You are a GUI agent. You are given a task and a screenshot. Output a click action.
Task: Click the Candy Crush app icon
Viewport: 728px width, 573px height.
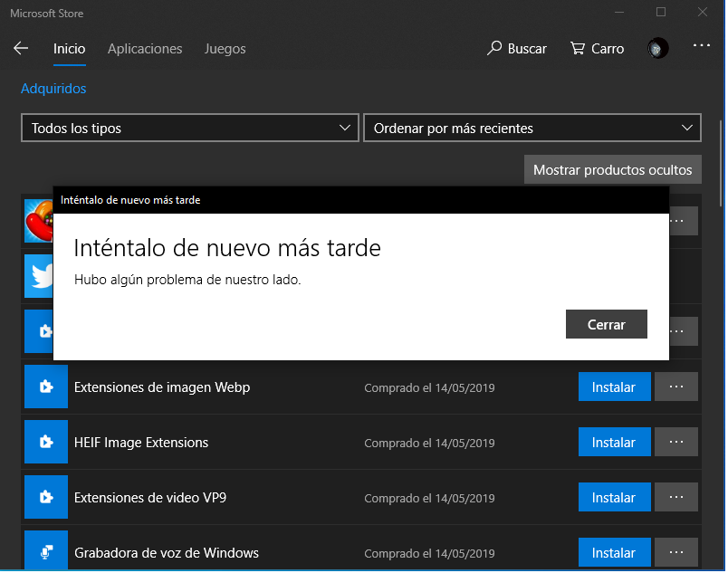(x=39, y=221)
